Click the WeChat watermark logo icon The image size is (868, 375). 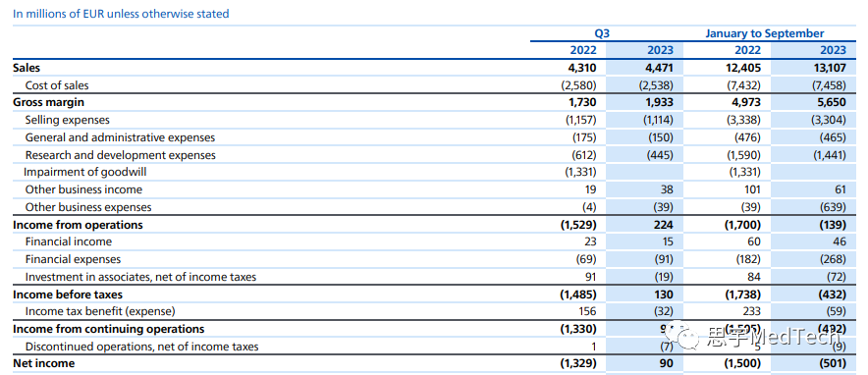pos(685,337)
